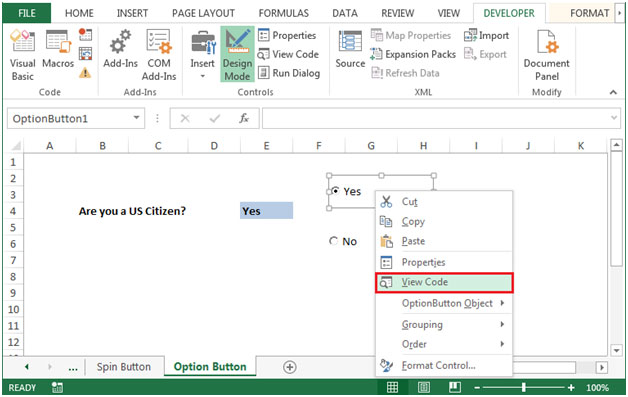Click the zoom slider handle
This screenshot has height=397, width=628.
tap(523, 387)
